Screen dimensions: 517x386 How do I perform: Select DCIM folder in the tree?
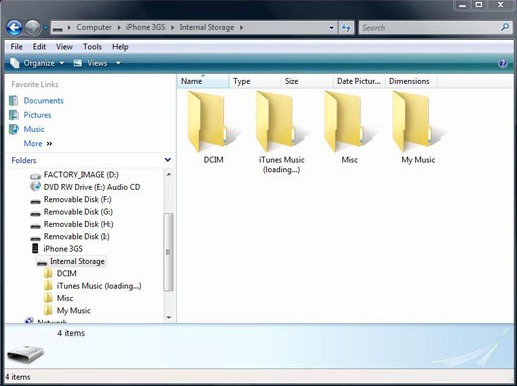(x=66, y=273)
